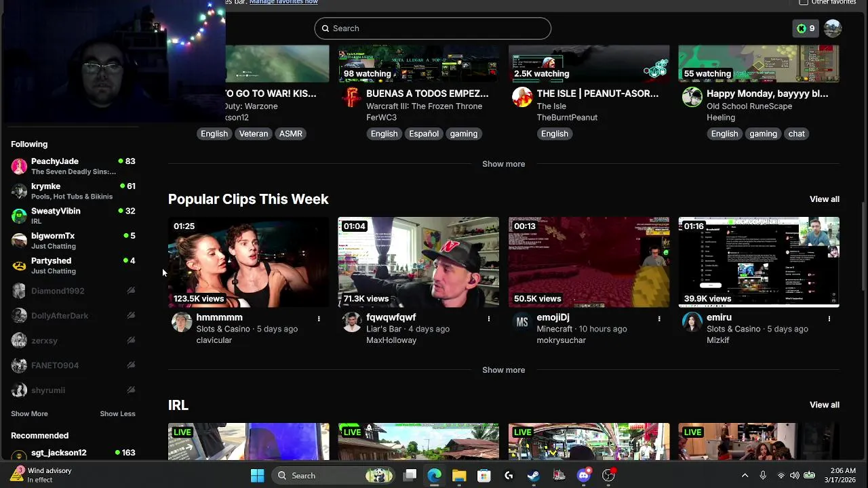Select the Español tag
This screenshot has height=488, width=868.
424,134
